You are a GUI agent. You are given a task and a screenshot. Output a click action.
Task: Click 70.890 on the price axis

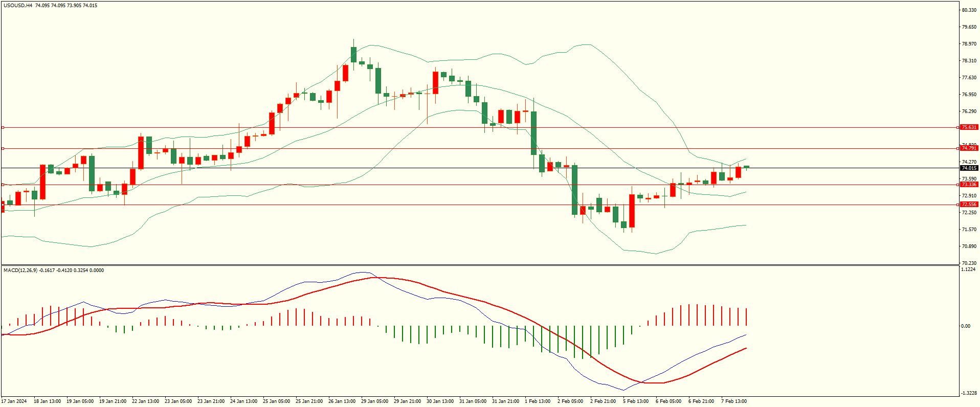pos(969,246)
